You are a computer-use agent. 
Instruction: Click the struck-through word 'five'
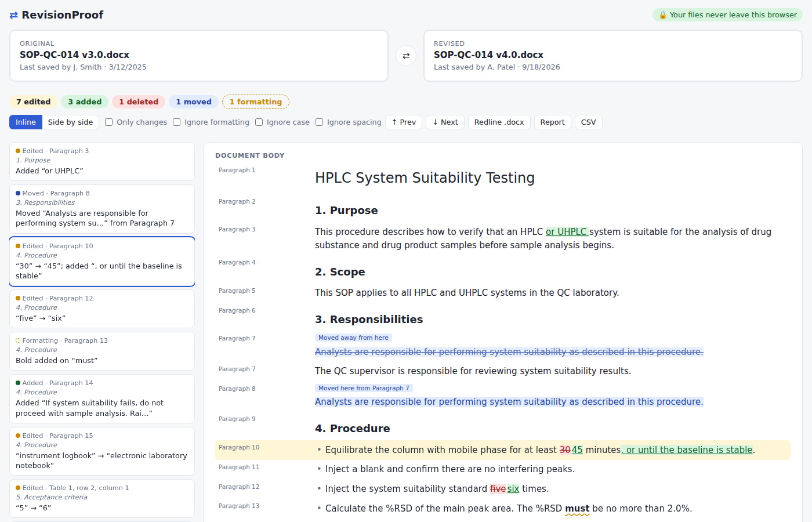pyautogui.click(x=498, y=489)
